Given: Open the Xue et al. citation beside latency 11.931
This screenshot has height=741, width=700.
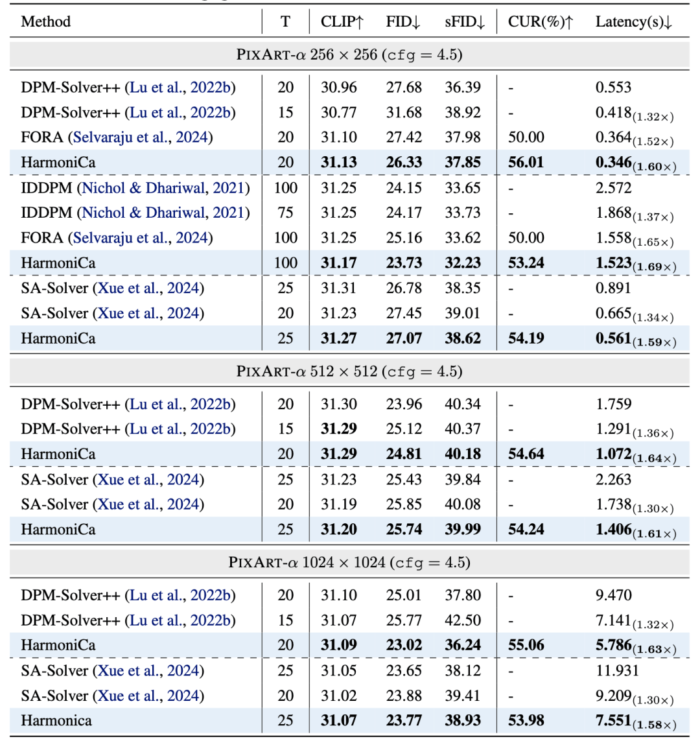Looking at the screenshot, I should click(150, 671).
